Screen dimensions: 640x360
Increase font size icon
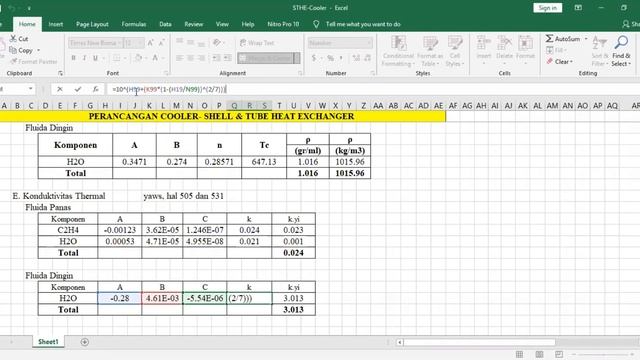pos(150,43)
